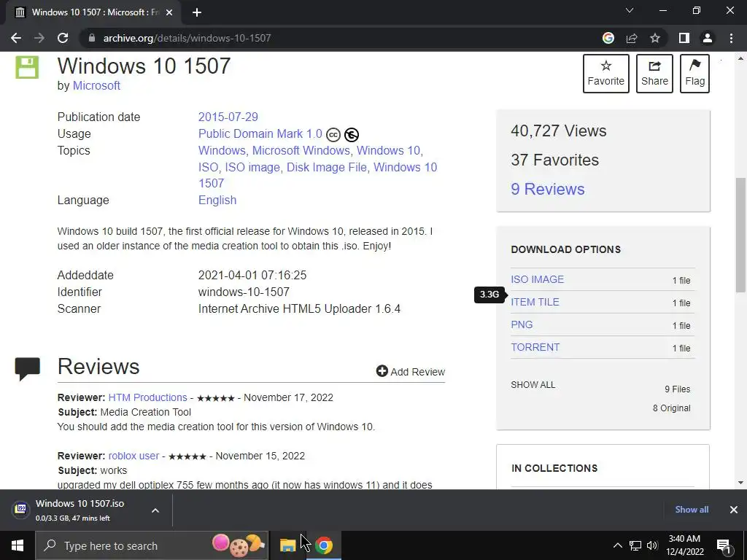Open English language link

pos(217,200)
